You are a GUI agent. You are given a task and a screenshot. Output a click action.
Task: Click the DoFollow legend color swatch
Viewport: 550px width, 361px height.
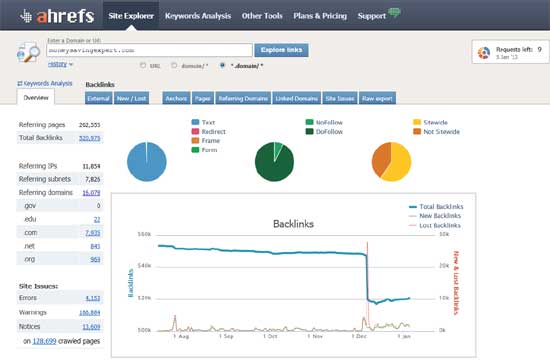[x=309, y=131]
